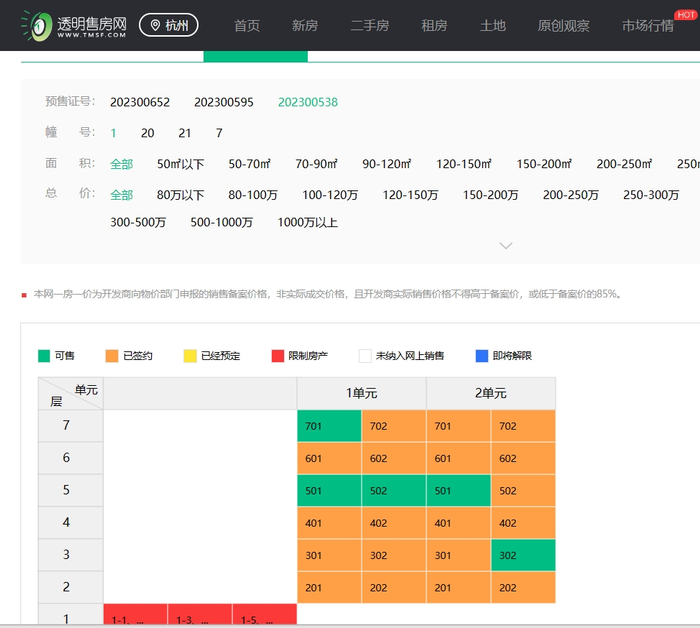The width and height of the screenshot is (700, 628).
Task: Click the 透明售房网 site logo
Action: pyautogui.click(x=74, y=25)
